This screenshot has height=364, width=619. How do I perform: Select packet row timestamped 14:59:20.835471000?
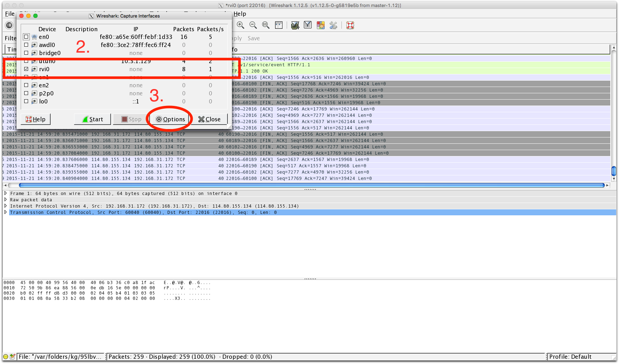[306, 134]
